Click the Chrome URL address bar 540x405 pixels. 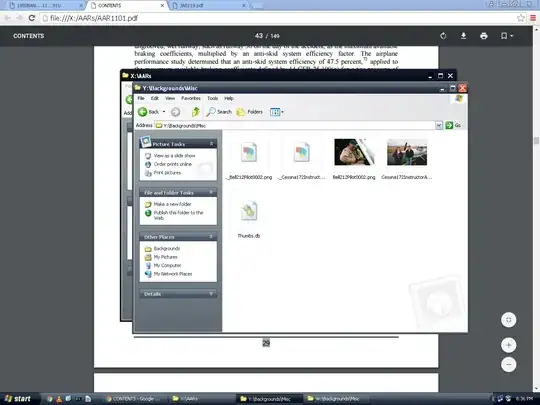pos(278,18)
